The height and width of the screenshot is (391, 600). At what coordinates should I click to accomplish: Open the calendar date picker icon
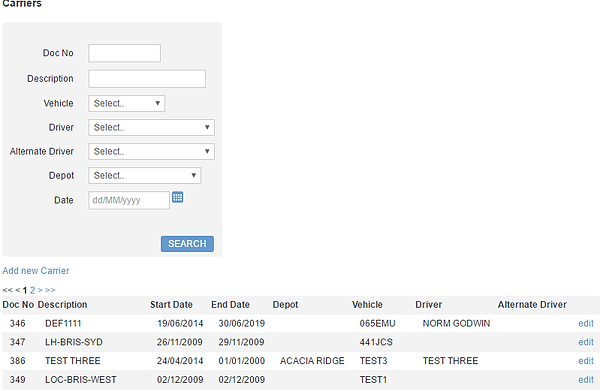177,197
